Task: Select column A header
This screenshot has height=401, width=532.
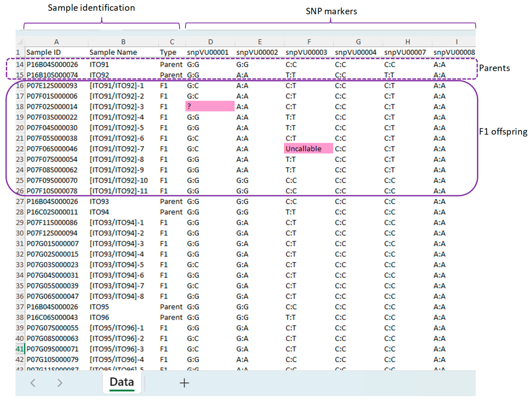Action: [x=57, y=42]
